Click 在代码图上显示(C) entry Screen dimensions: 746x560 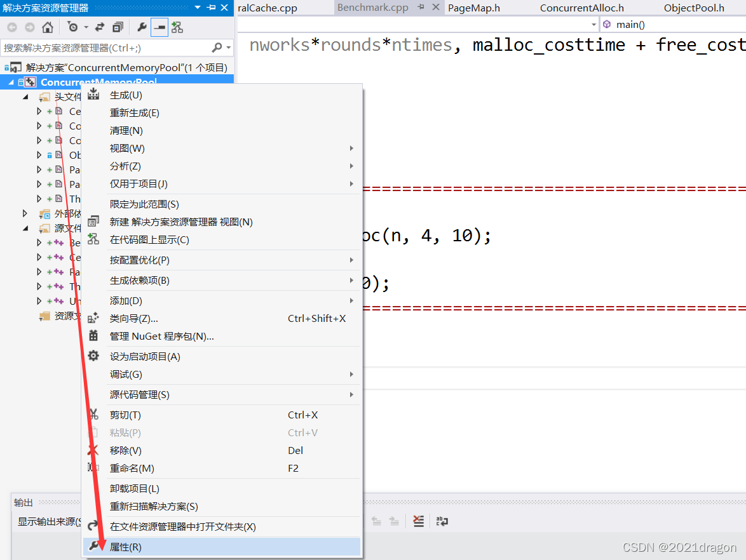pyautogui.click(x=222, y=239)
